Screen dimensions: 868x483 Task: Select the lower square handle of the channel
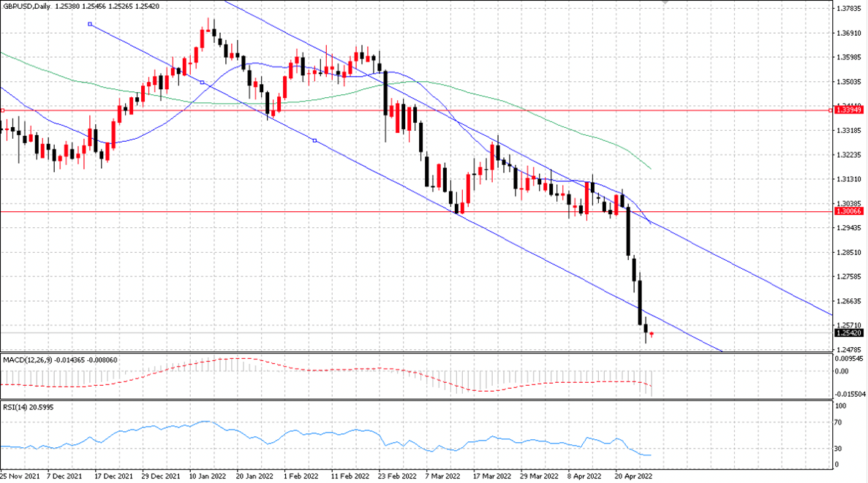click(x=315, y=140)
